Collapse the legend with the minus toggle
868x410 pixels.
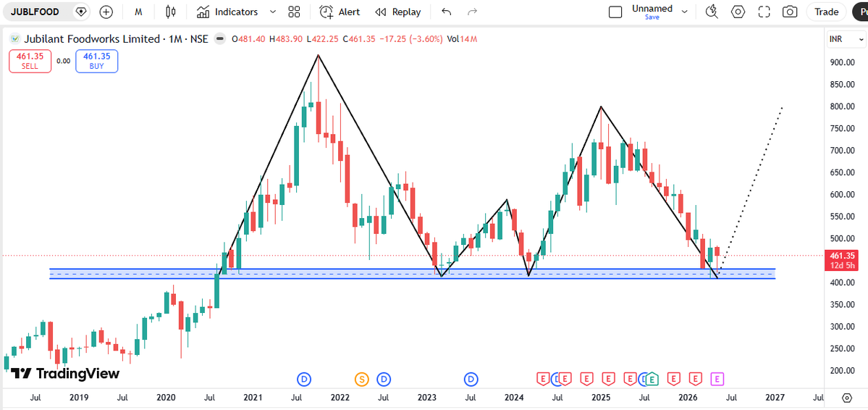[x=220, y=39]
